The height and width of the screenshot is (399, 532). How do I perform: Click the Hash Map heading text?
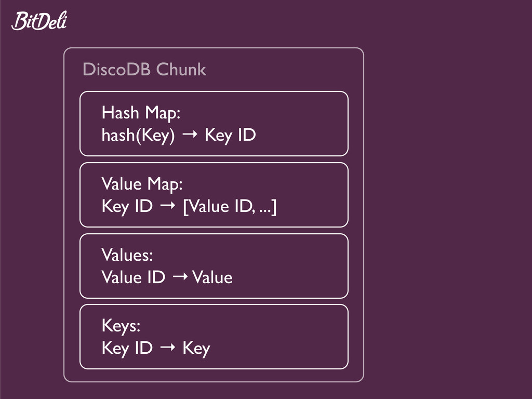click(141, 113)
